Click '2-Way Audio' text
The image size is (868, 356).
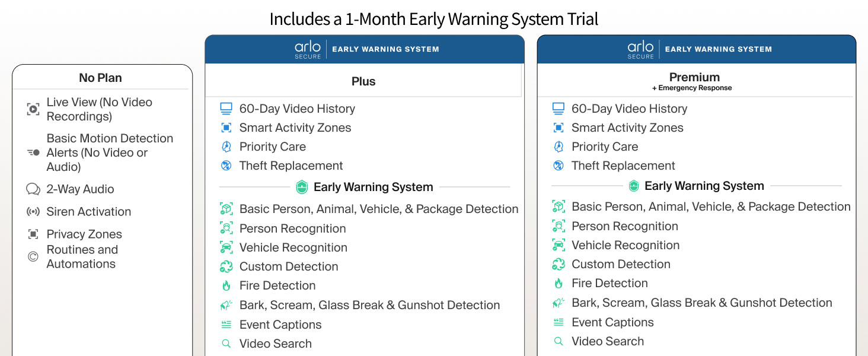tap(80, 189)
